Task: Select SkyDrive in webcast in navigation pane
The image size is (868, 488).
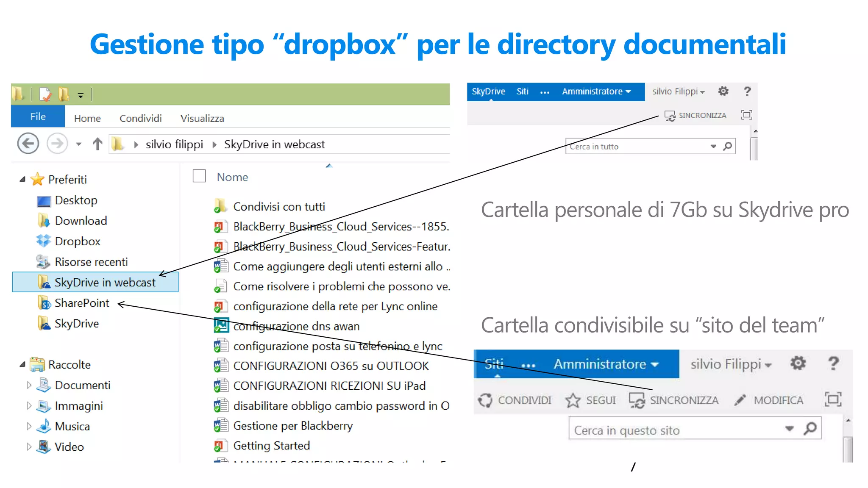Action: pos(95,282)
